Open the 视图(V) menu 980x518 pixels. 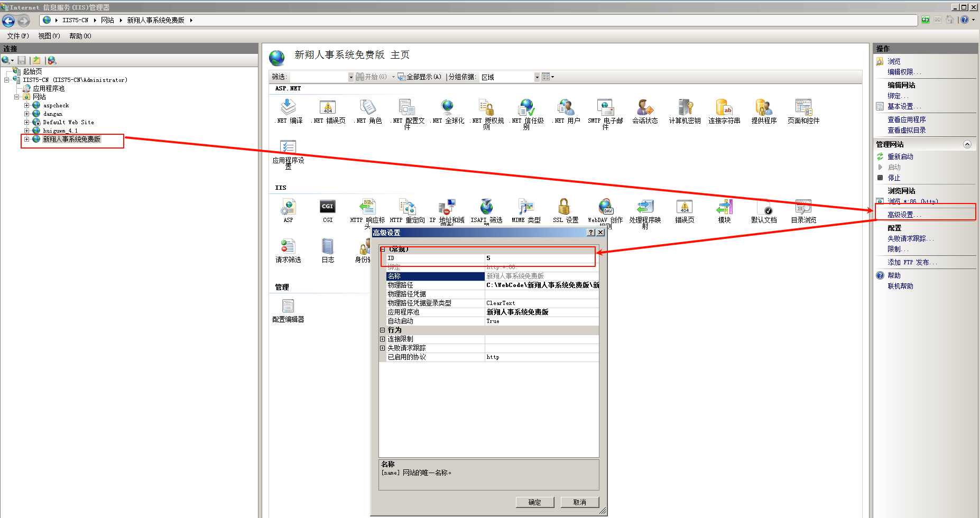coord(49,36)
